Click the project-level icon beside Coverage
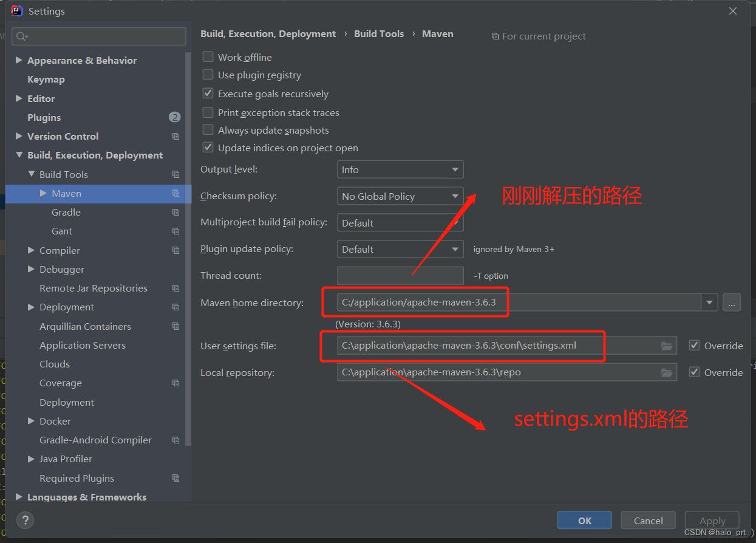Image resolution: width=756 pixels, height=543 pixels. [x=176, y=383]
